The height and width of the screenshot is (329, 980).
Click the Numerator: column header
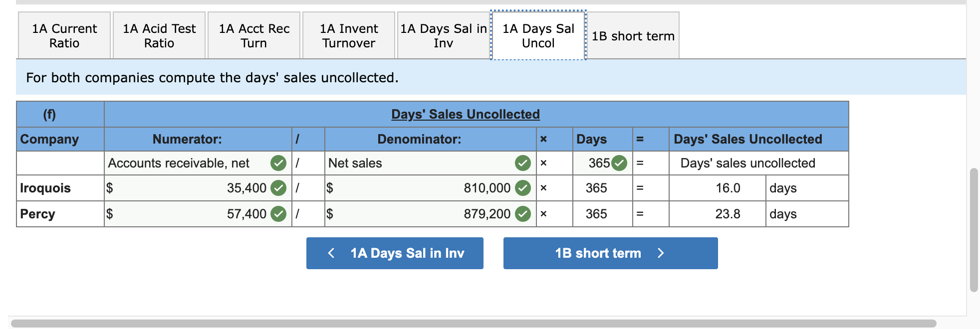tap(187, 139)
